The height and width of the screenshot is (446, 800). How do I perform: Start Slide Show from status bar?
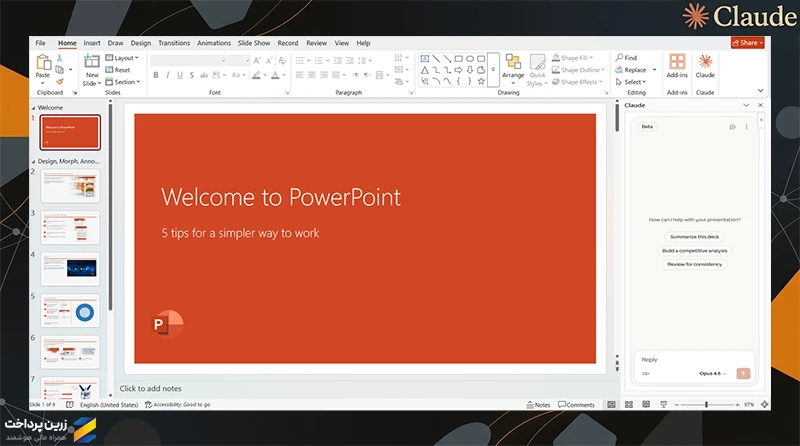(663, 404)
